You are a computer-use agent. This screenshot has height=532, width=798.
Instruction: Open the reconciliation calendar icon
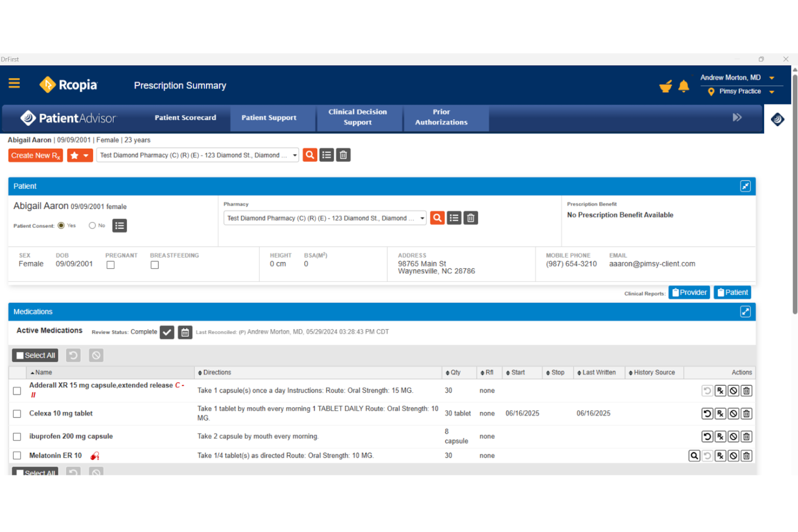point(185,333)
